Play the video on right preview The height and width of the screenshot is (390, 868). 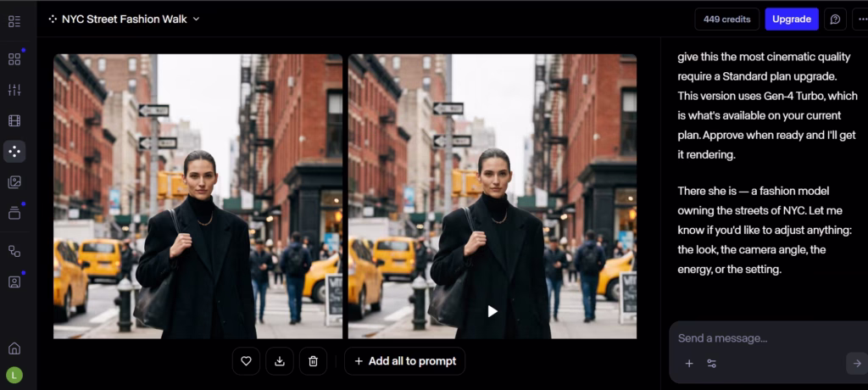[x=492, y=311]
